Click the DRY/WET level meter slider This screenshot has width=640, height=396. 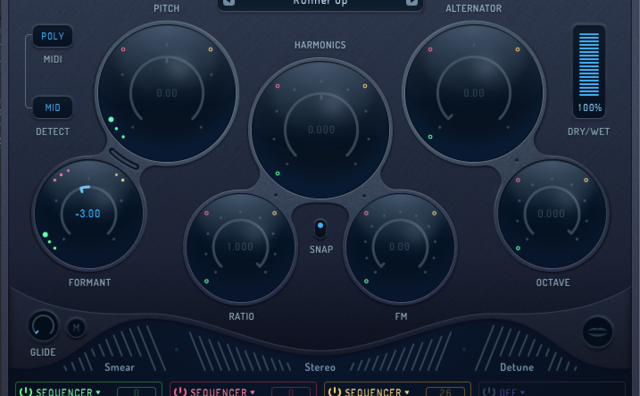[x=589, y=65]
